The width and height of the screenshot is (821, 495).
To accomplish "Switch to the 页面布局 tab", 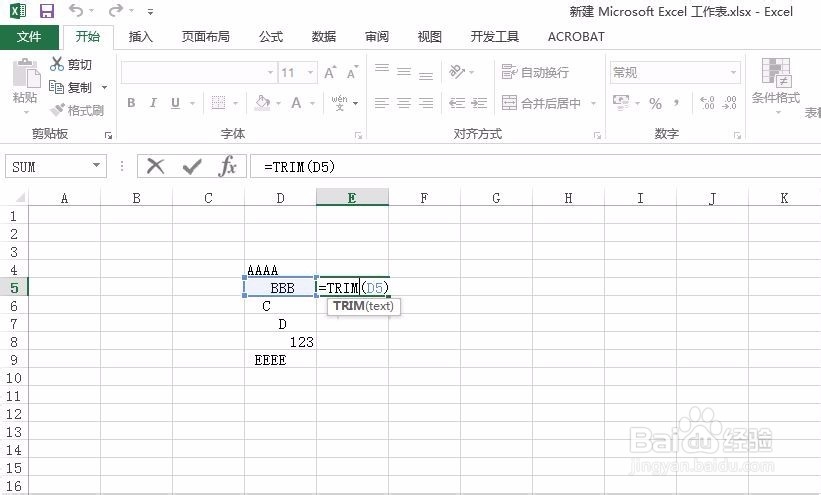I will [x=205, y=37].
